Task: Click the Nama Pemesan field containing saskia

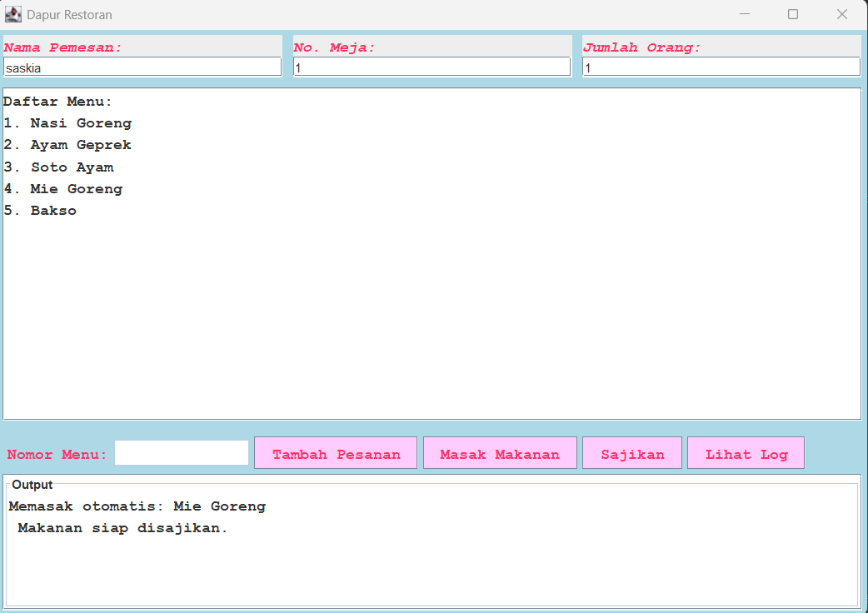Action: pos(142,67)
